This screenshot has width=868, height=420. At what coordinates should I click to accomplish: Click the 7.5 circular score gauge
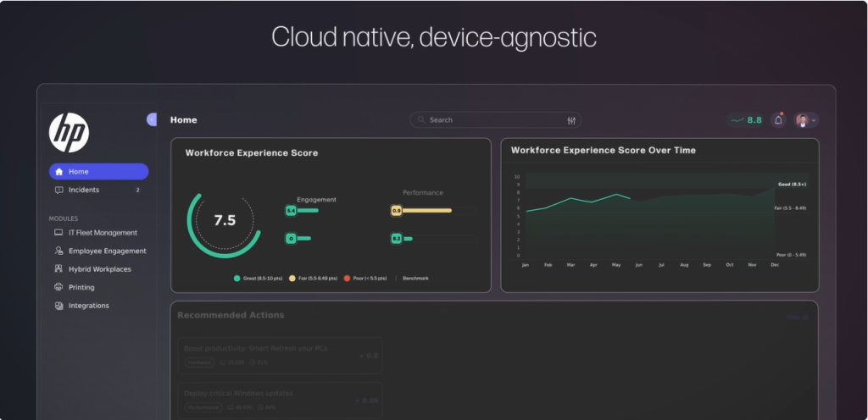click(x=224, y=221)
